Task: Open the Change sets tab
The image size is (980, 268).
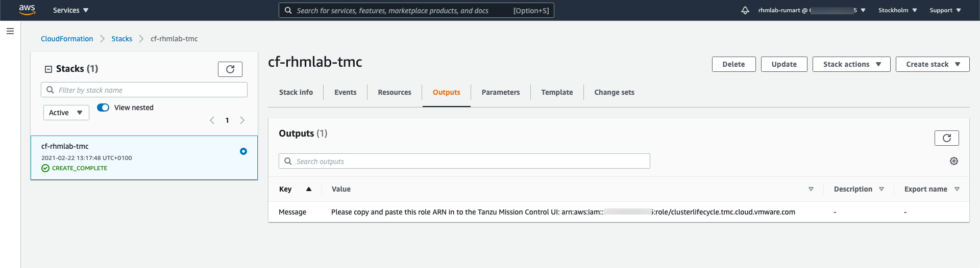Action: 615,92
